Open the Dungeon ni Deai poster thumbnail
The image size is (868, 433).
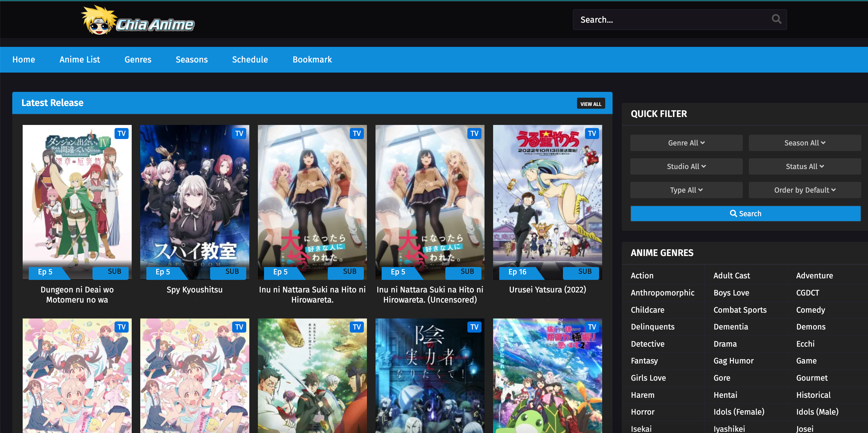77,202
